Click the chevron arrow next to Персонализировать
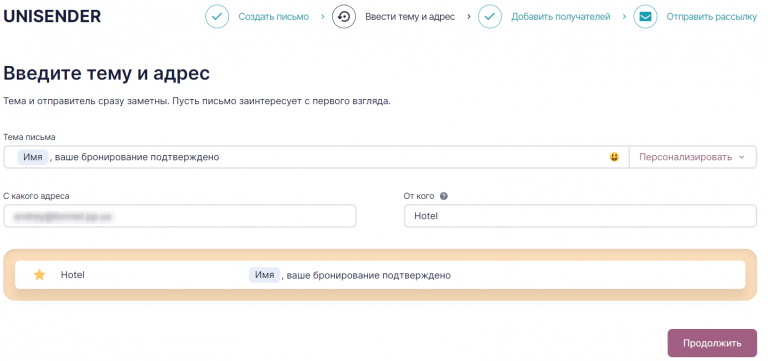The height and width of the screenshot is (361, 768). pyautogui.click(x=741, y=157)
